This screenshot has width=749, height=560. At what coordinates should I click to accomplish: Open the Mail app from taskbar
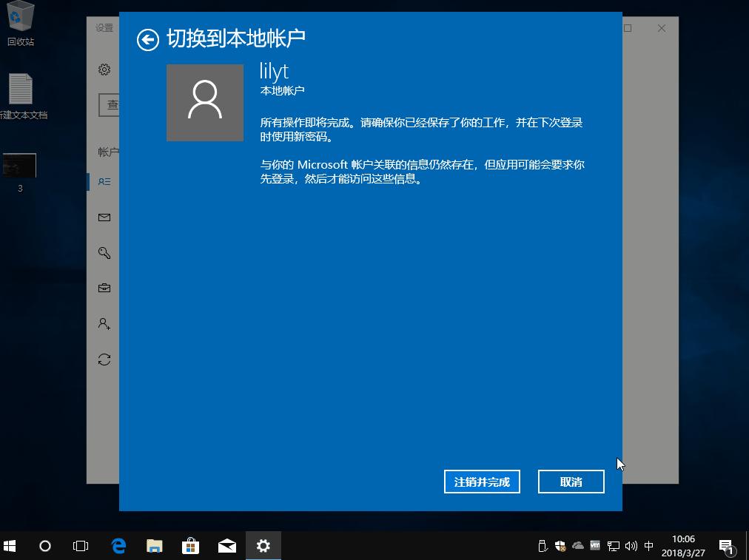click(226, 546)
